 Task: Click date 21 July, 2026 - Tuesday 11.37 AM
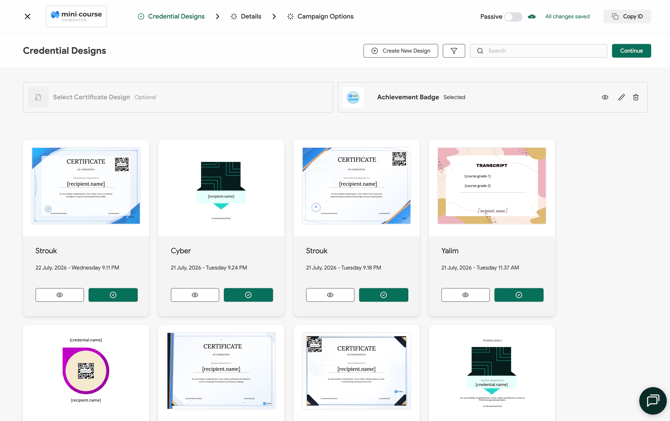[x=480, y=268]
